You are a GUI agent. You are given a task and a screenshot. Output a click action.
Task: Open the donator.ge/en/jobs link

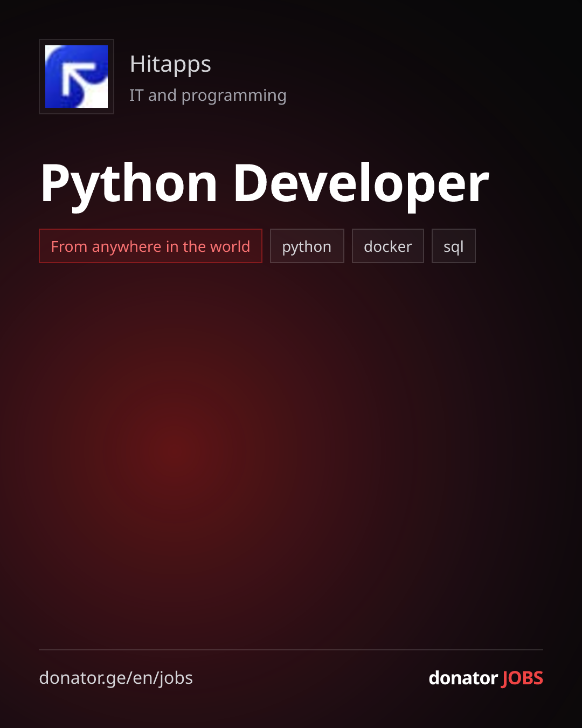tap(116, 678)
